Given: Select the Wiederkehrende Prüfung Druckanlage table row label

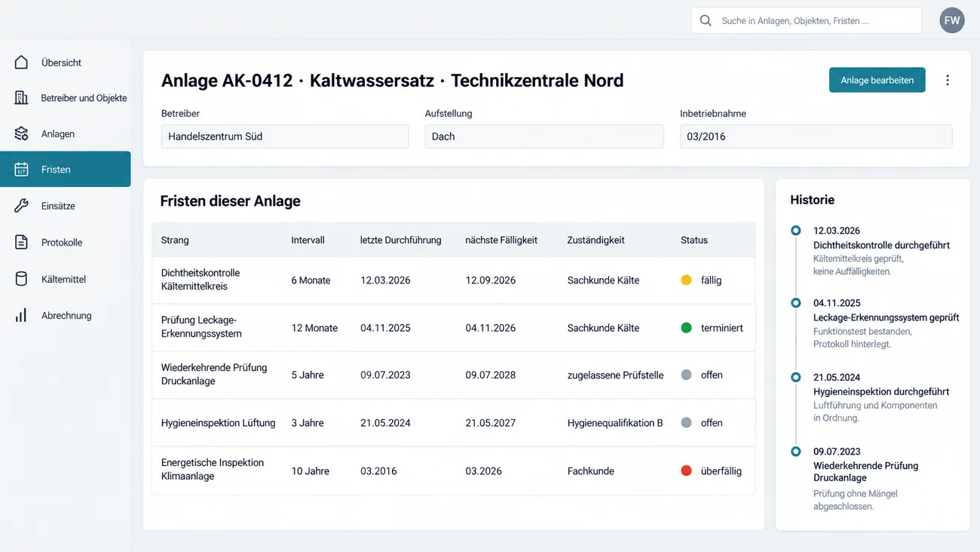Looking at the screenshot, I should (214, 375).
